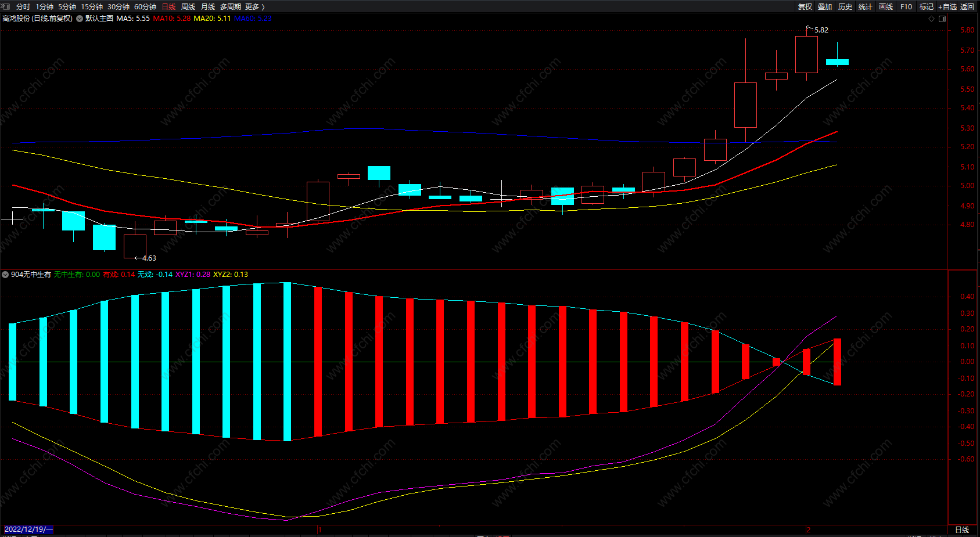The height and width of the screenshot is (537, 980).
Task: Select the 60分钟 period tab
Action: 145,7
